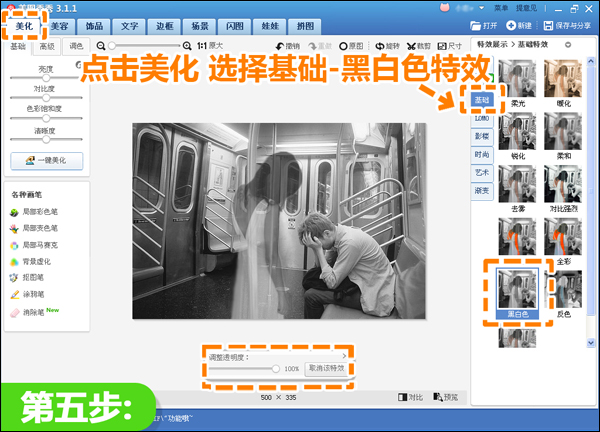
Task: Switch to the 饰品 tab
Action: tap(94, 26)
